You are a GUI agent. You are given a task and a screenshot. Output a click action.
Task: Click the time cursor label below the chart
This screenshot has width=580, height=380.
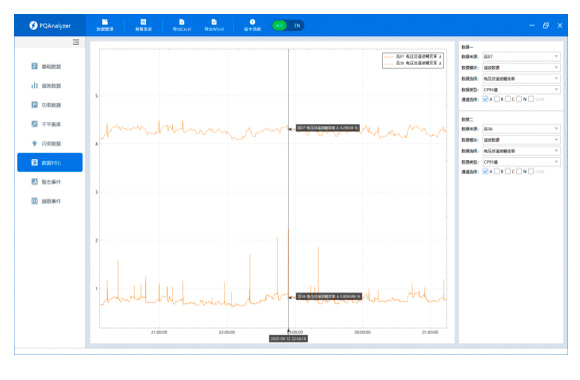pyautogui.click(x=288, y=339)
